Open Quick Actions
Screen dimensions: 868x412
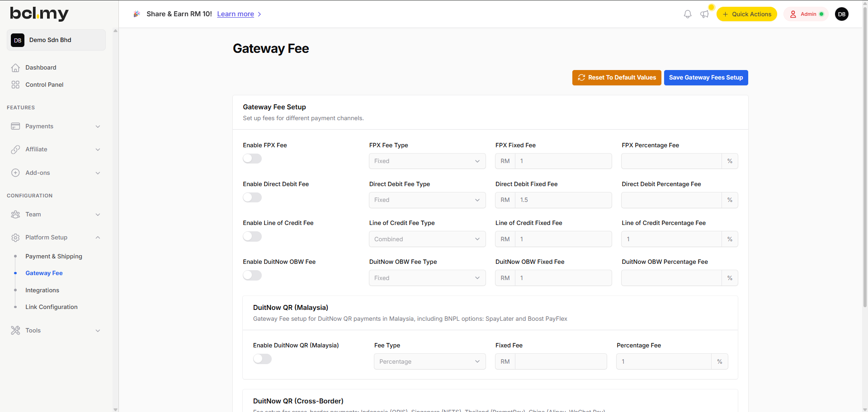[x=746, y=14]
